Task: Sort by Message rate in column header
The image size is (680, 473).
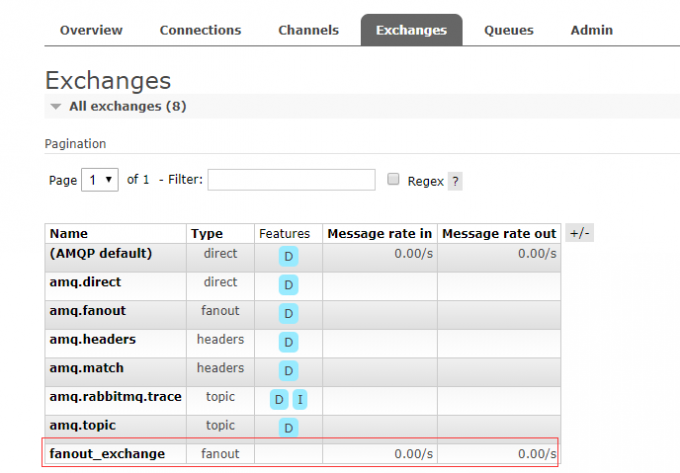Action: click(379, 234)
